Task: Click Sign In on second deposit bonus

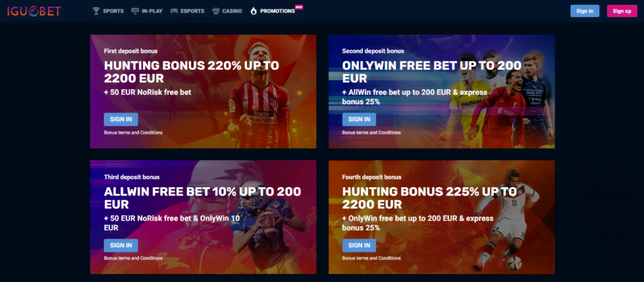Action: 359,119
